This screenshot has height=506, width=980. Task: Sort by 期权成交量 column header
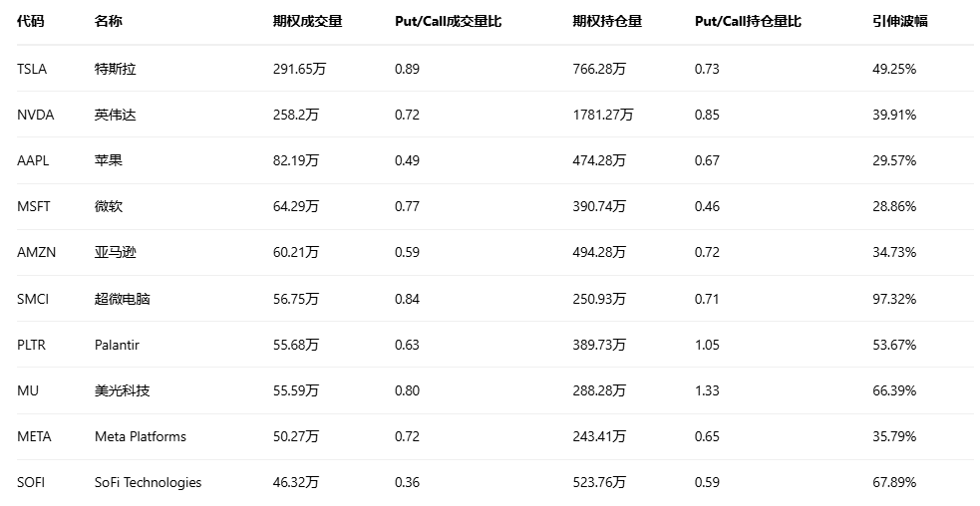307,21
